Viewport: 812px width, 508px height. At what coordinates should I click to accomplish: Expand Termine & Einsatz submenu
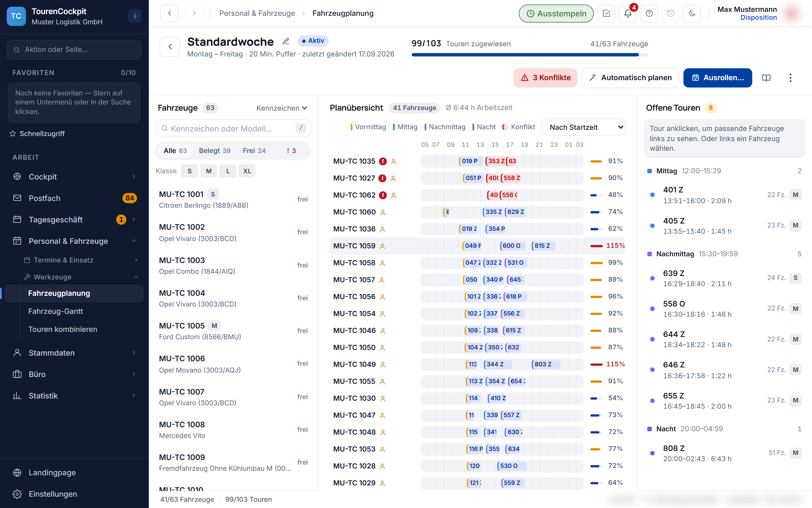[x=81, y=260]
